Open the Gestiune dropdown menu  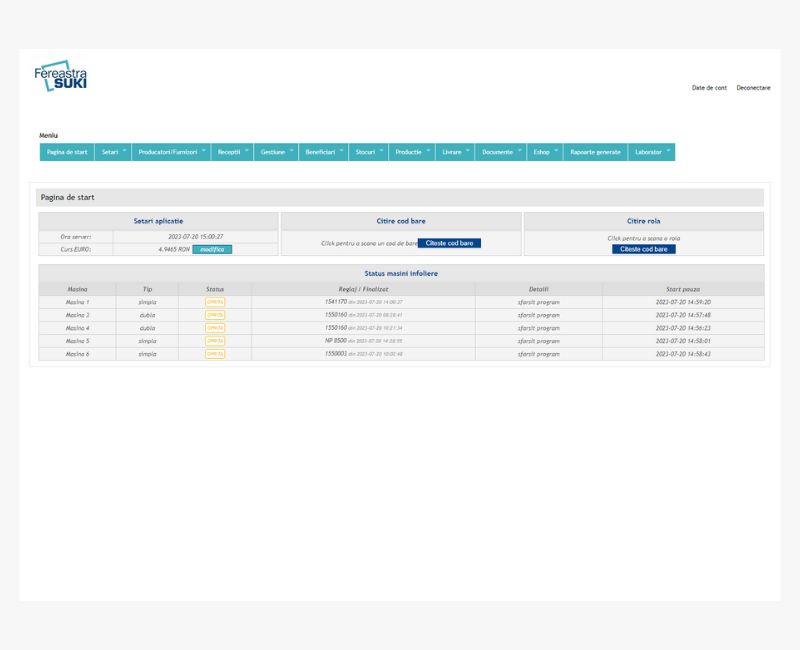coord(276,152)
